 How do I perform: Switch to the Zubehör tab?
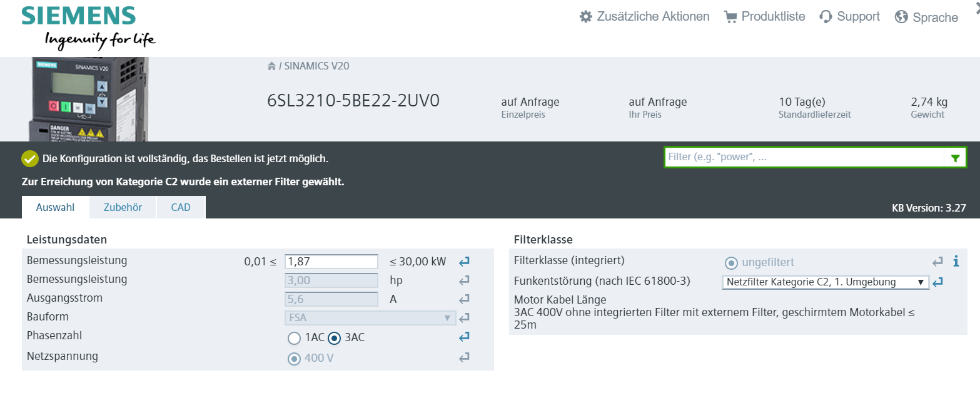point(123,208)
